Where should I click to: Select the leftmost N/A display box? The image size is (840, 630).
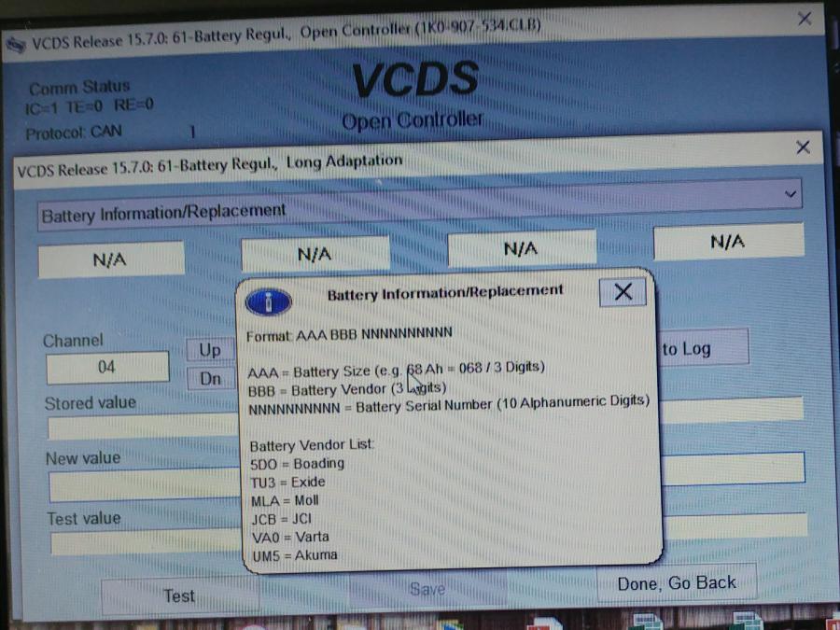[110, 260]
